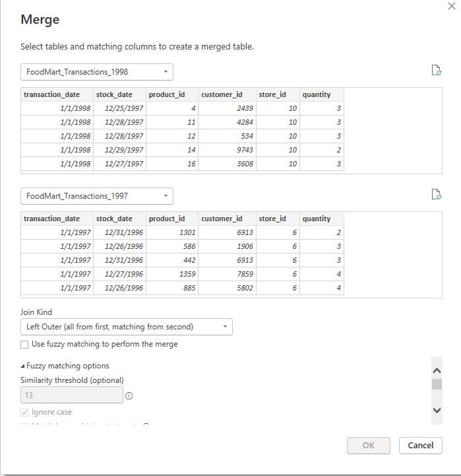This screenshot has height=476, width=461.
Task: Click product_id cell 16 in 1998 table
Action: click(x=172, y=164)
